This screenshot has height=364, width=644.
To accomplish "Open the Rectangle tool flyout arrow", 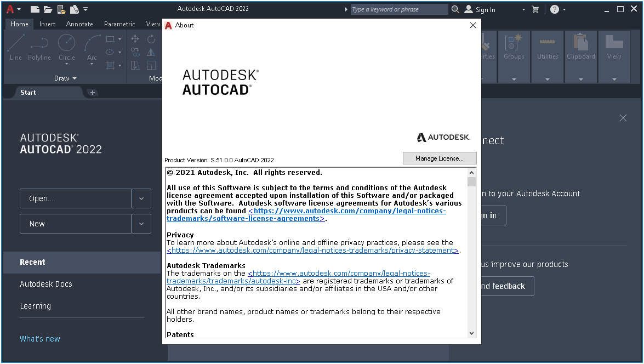I will click(120, 39).
